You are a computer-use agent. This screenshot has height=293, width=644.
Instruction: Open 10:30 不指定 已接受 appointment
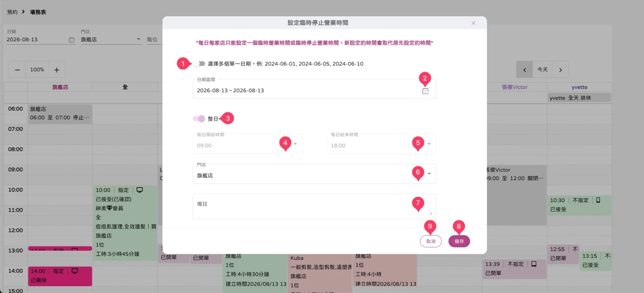coord(579,205)
